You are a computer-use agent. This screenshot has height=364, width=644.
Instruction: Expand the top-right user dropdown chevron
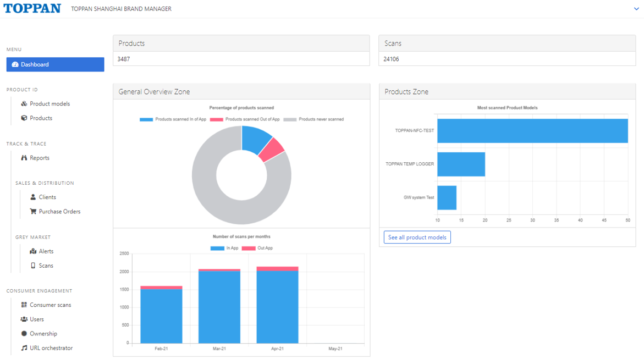coord(637,9)
